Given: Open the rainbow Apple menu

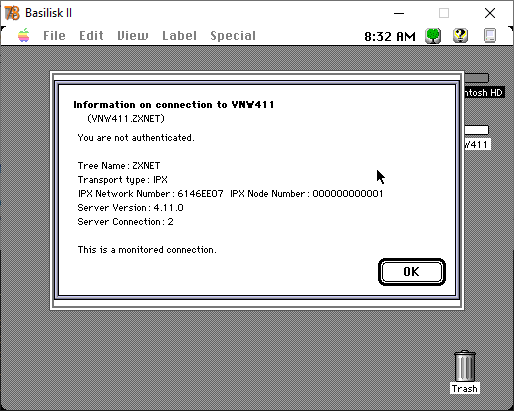Looking at the screenshot, I should [24, 35].
